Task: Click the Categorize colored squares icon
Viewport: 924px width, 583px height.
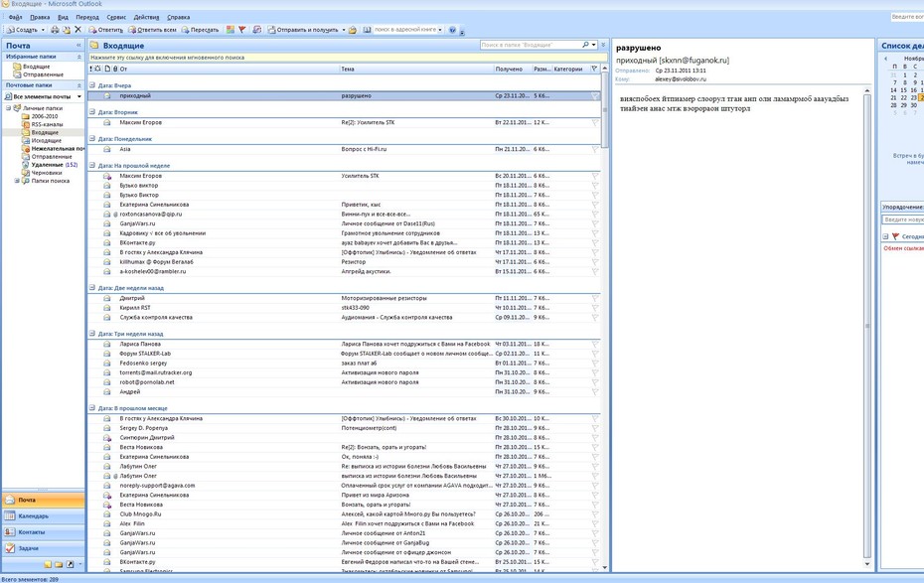Action: click(x=231, y=30)
